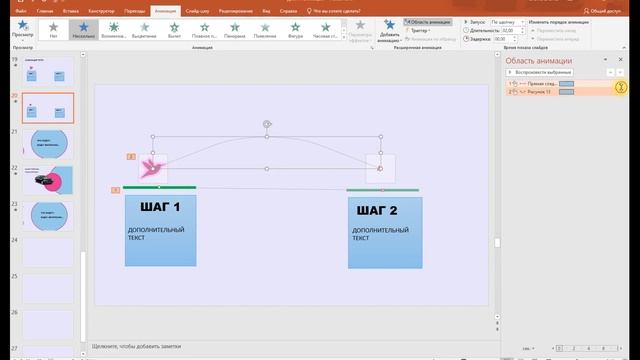Choose the Фигура shape animation
Image resolution: width=640 pixels, height=360 pixels.
(x=295, y=30)
